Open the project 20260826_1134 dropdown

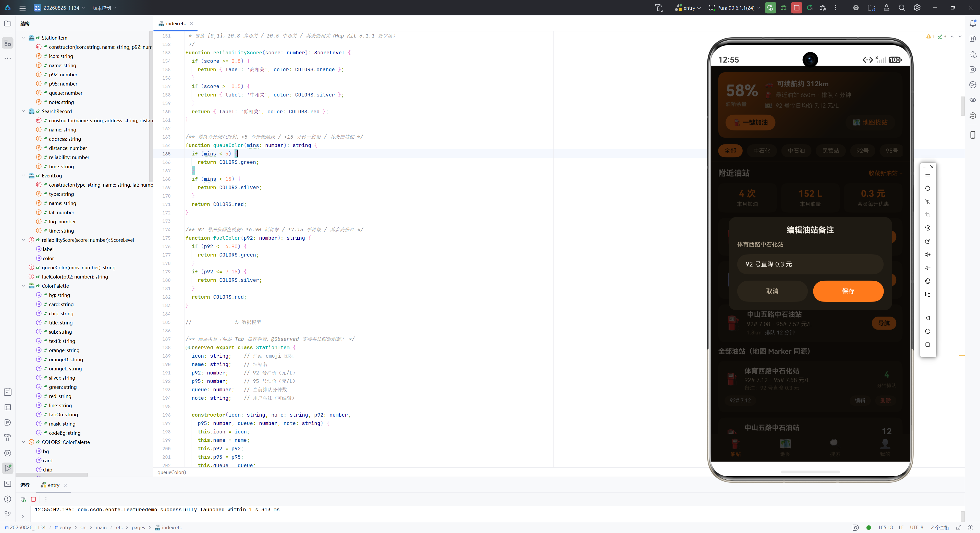point(59,8)
